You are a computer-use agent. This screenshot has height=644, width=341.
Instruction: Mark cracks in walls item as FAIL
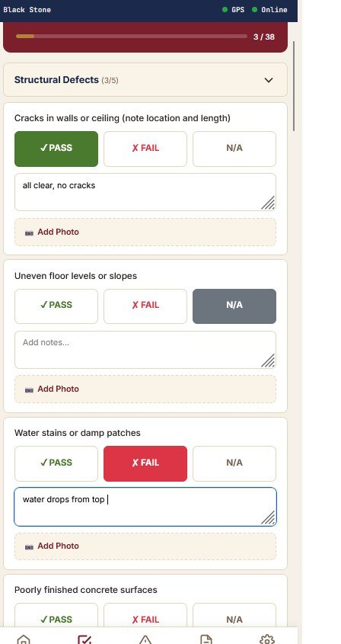point(145,149)
